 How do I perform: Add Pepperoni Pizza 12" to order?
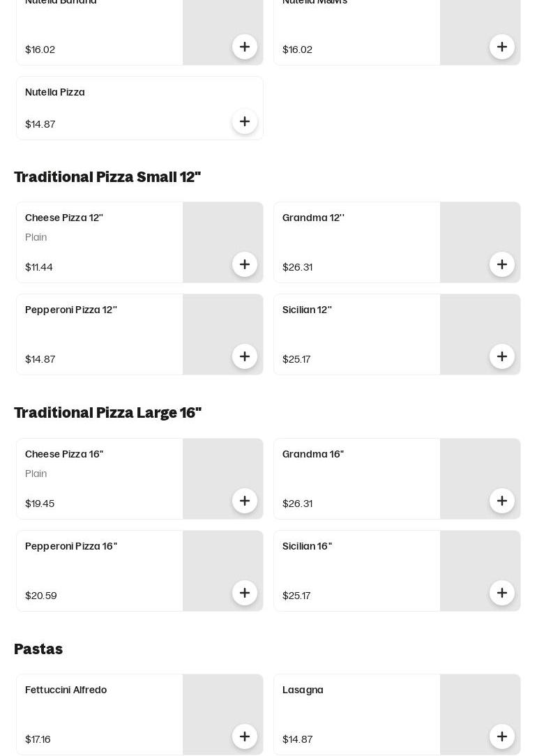point(244,356)
